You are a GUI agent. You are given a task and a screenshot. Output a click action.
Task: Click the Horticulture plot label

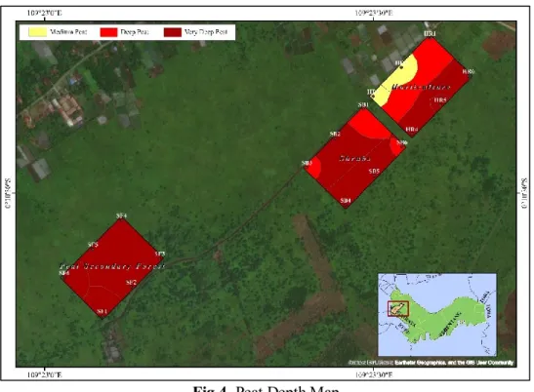click(421, 87)
